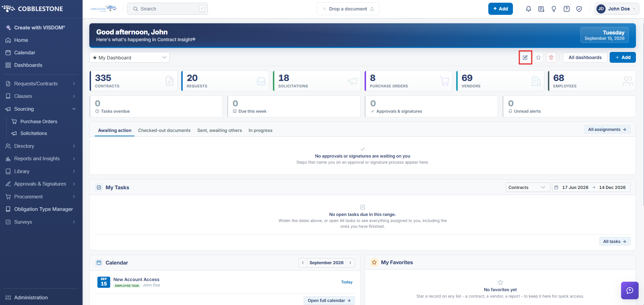The height and width of the screenshot is (305, 644).
Task: Open Dashboards in the sidebar
Action: [x=28, y=65]
